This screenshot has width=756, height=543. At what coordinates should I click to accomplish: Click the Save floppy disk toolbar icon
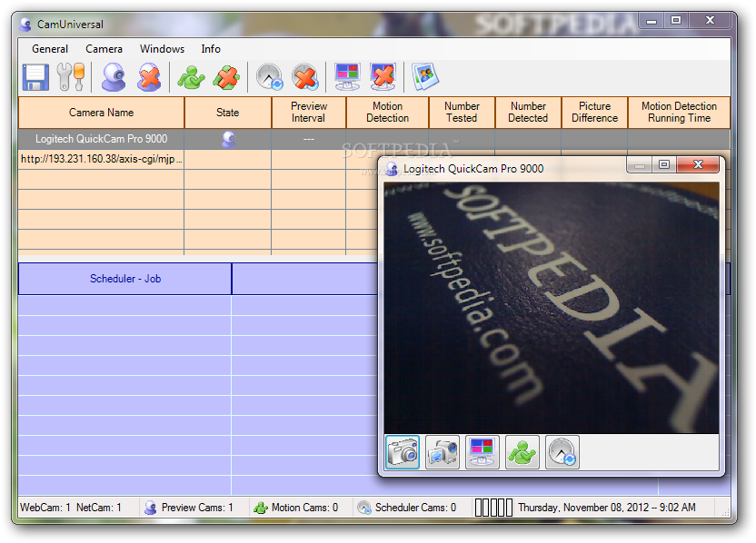[x=35, y=77]
